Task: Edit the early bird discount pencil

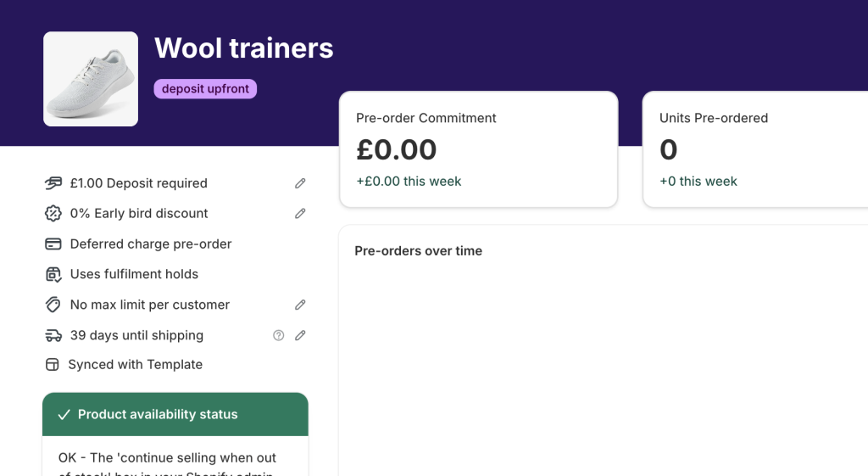Action: (300, 213)
